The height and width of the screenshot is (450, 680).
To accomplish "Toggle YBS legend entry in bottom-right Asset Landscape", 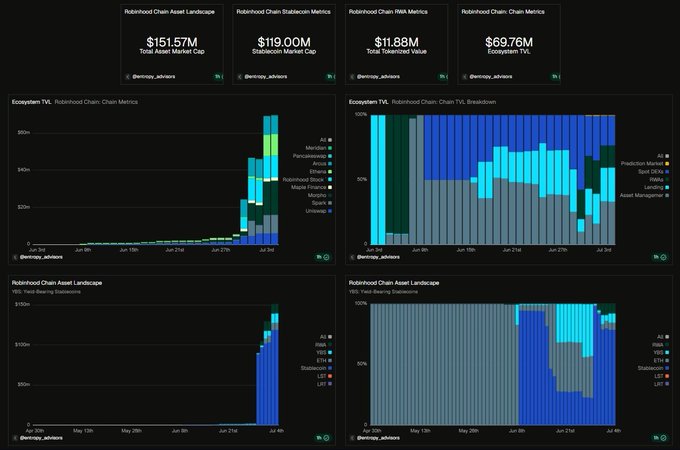I will (x=661, y=352).
